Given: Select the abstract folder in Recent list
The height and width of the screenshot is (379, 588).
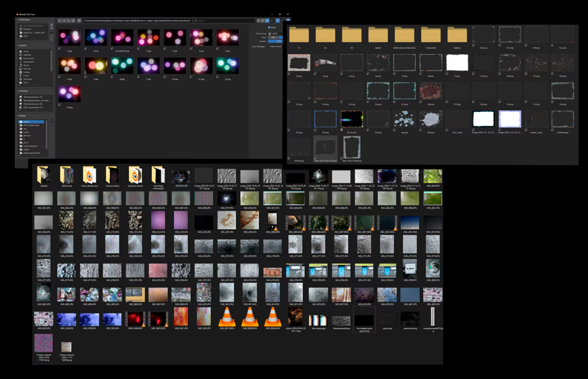Looking at the screenshot, I should click(27, 135).
